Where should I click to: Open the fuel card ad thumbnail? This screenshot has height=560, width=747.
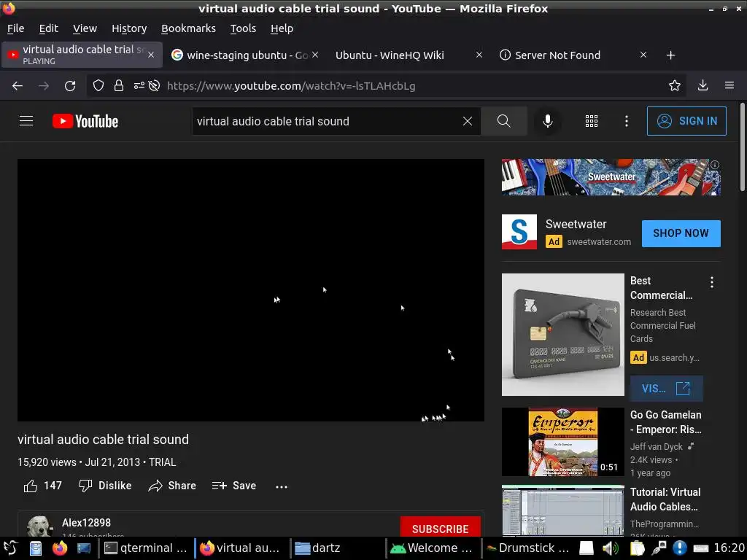point(562,335)
